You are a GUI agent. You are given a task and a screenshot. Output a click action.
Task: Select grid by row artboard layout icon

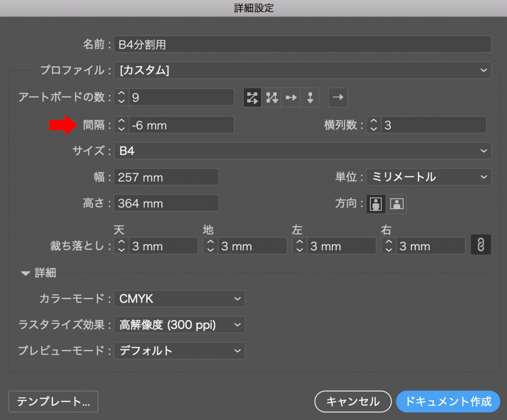253,97
